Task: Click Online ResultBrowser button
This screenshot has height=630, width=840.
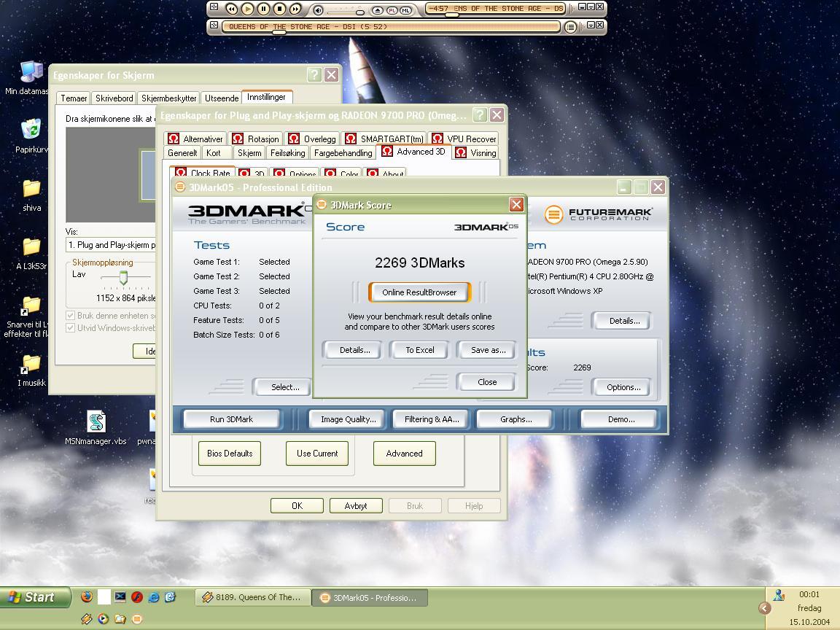Action: click(x=419, y=292)
